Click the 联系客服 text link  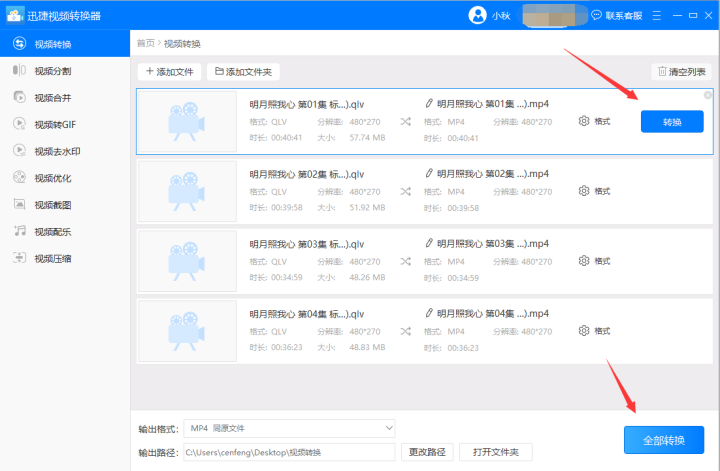click(624, 16)
